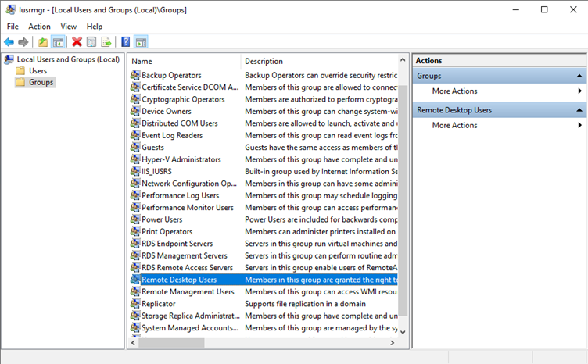The width and height of the screenshot is (588, 364).
Task: Sort list by Name column header
Action: (185, 61)
